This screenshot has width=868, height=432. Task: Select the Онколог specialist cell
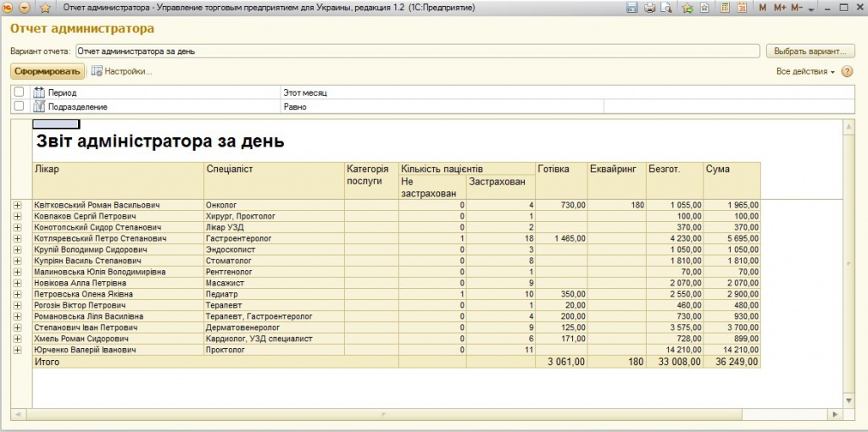(x=275, y=205)
